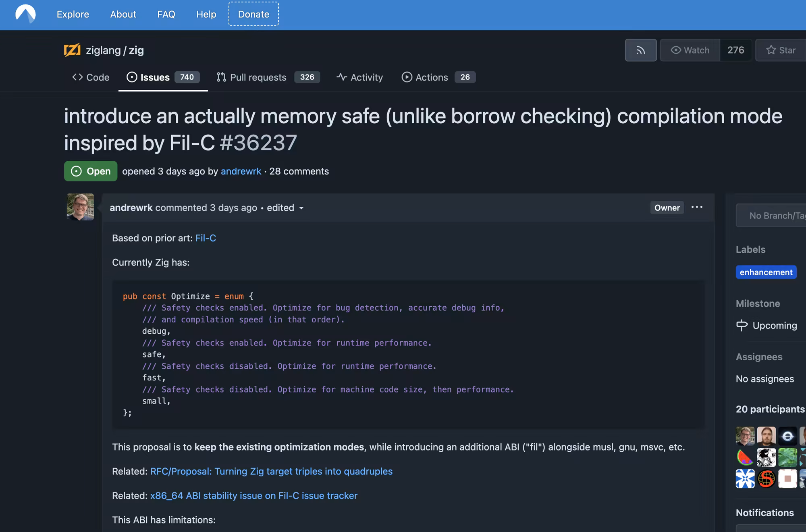806x532 pixels.
Task: Open the Pull requests tab
Action: pyautogui.click(x=268, y=77)
